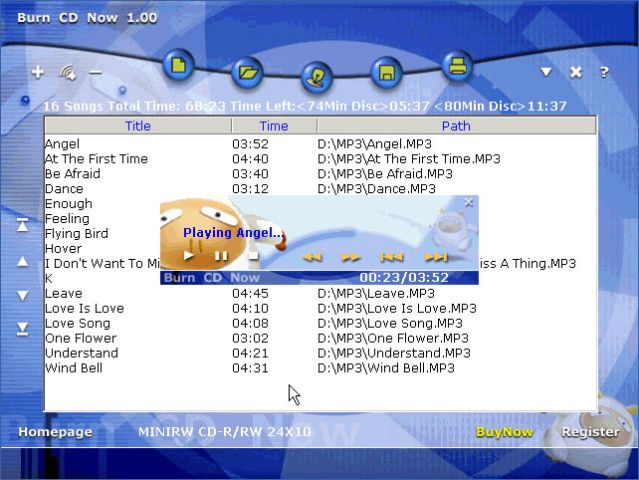Select the song Angel in the list
This screenshot has height=480, width=639.
[62, 144]
